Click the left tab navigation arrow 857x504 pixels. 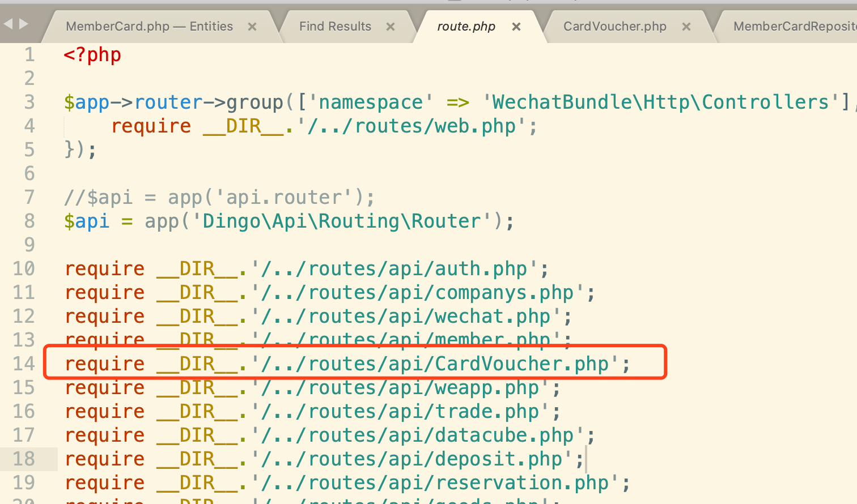click(x=8, y=24)
